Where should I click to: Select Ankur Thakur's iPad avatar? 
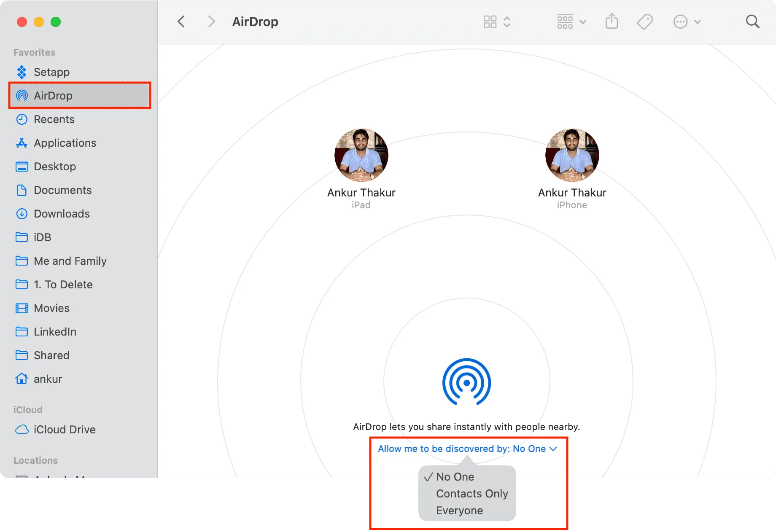361,155
